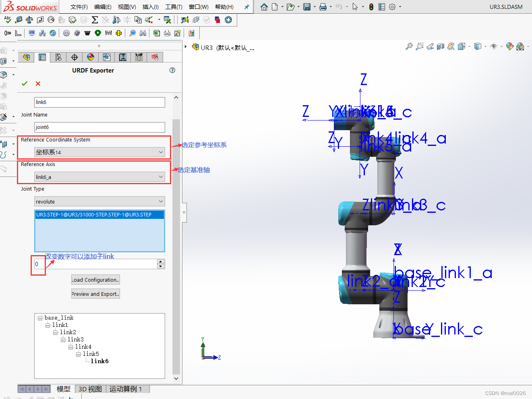Expand the link5 node in link tree

[79, 353]
